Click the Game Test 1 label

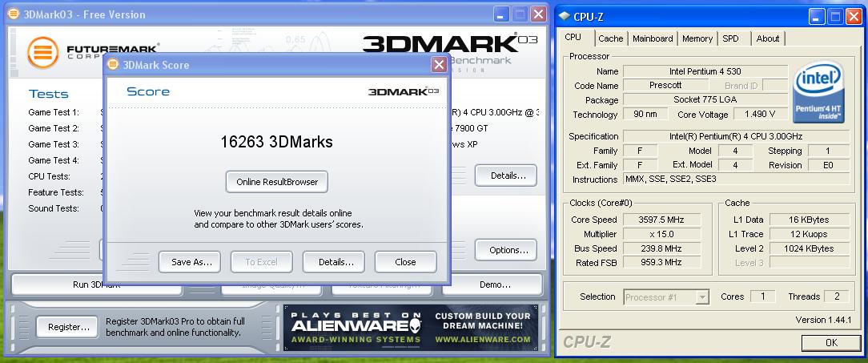54,112
